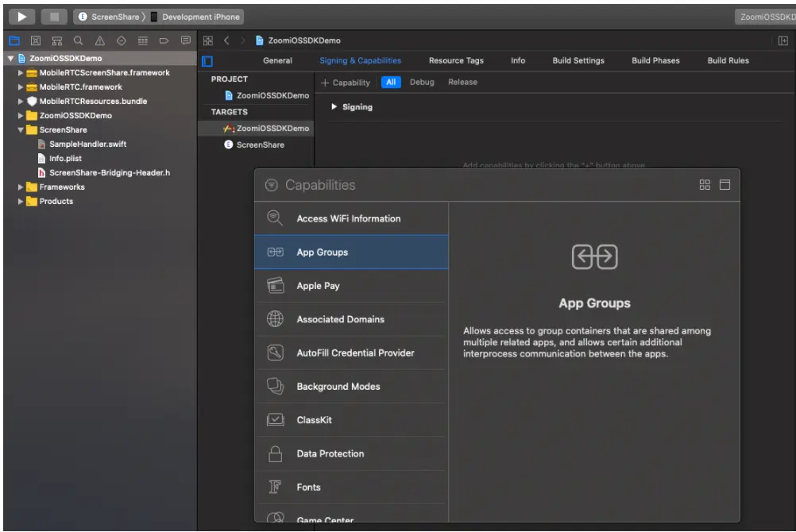Open the Report navigator icon
This screenshot has width=796, height=532.
point(186,40)
